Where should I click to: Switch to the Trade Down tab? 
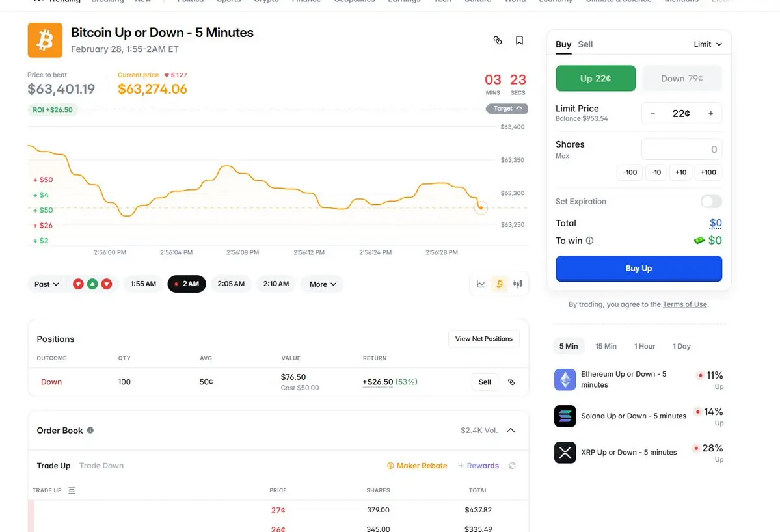(101, 466)
